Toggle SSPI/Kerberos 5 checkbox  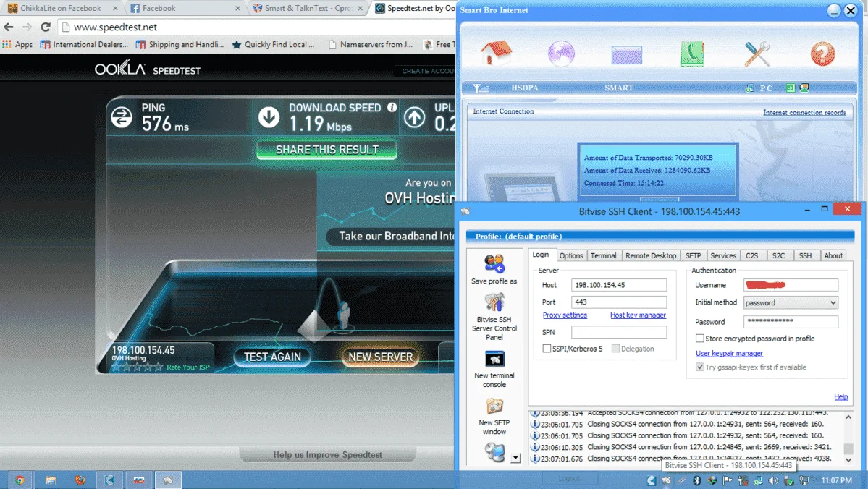tap(547, 349)
